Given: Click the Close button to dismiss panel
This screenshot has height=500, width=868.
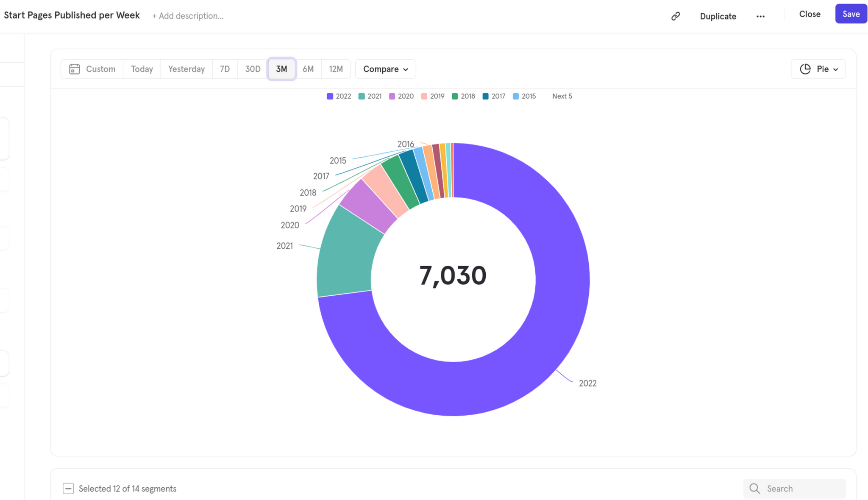Looking at the screenshot, I should [x=810, y=13].
